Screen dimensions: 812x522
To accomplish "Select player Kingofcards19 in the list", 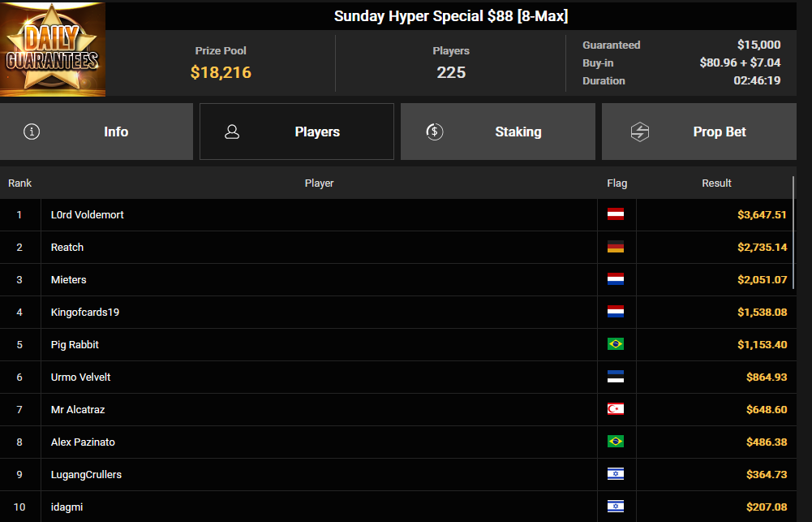I will click(85, 312).
